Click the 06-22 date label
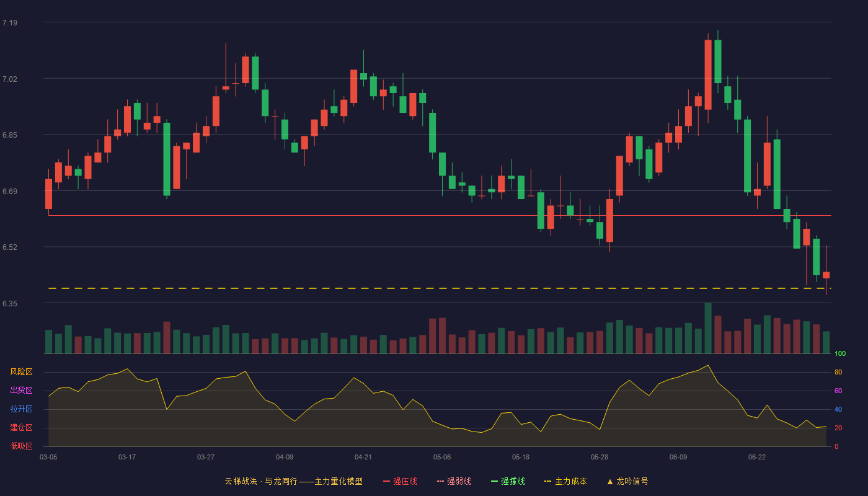Screen dimensions: 868x496 [x=757, y=457]
